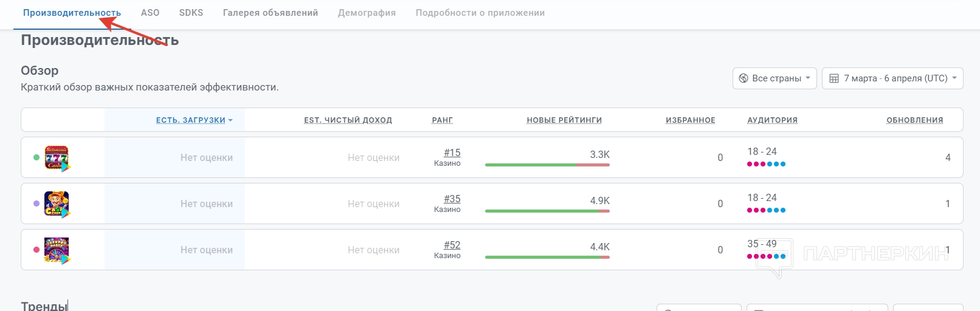Expand the 7 марта - 6 апреля date range
This screenshot has height=311, width=980.
point(892,78)
